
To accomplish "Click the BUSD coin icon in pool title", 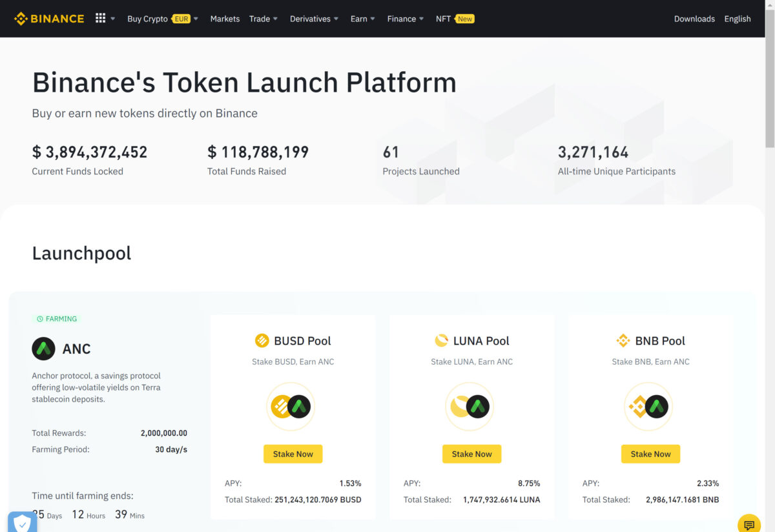I will pos(262,340).
